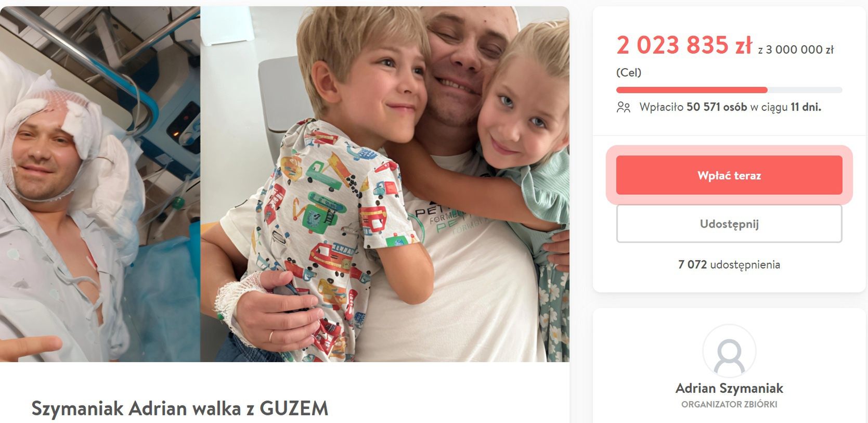This screenshot has width=868, height=423.
Task: Open the hospital bed photo
Action: pos(100,184)
